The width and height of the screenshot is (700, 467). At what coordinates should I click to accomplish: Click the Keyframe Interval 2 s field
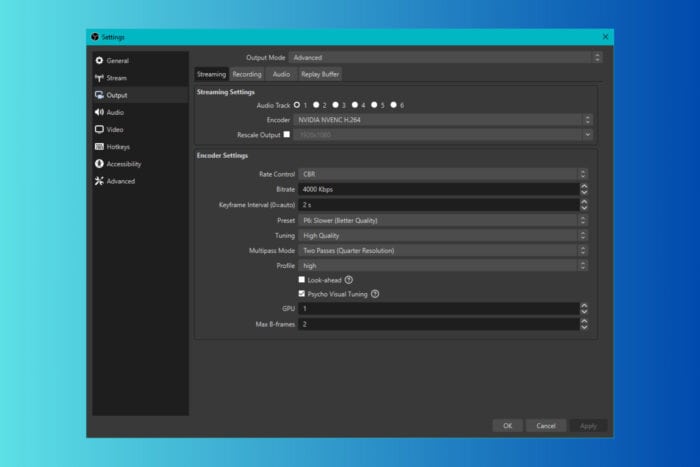[x=439, y=205]
